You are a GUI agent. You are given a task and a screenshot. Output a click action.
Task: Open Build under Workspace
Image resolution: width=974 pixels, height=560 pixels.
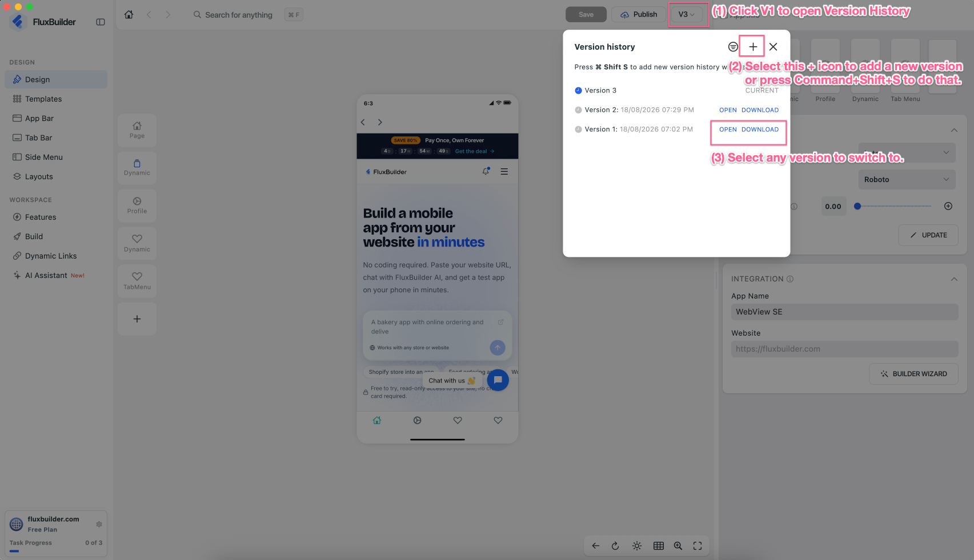click(56, 236)
